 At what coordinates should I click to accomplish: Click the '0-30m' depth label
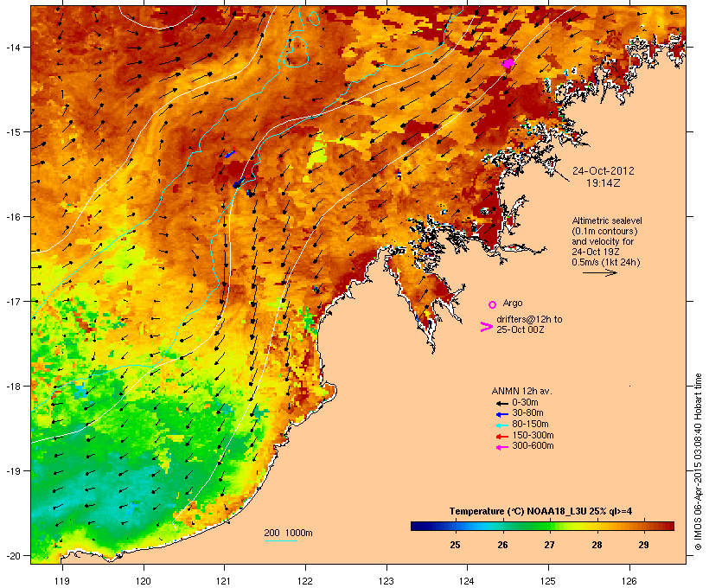(x=525, y=402)
